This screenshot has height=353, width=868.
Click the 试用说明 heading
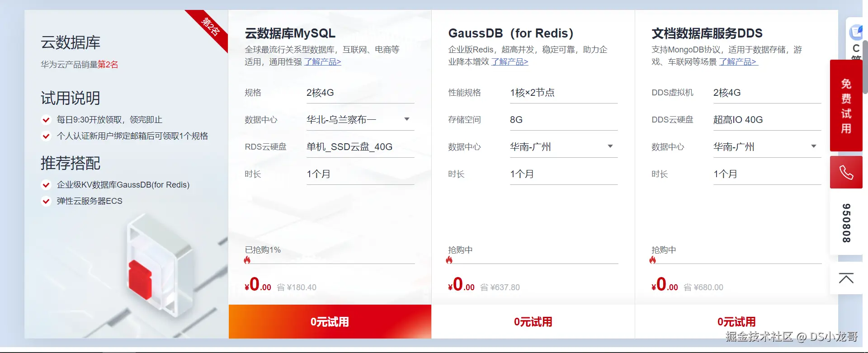[71, 98]
